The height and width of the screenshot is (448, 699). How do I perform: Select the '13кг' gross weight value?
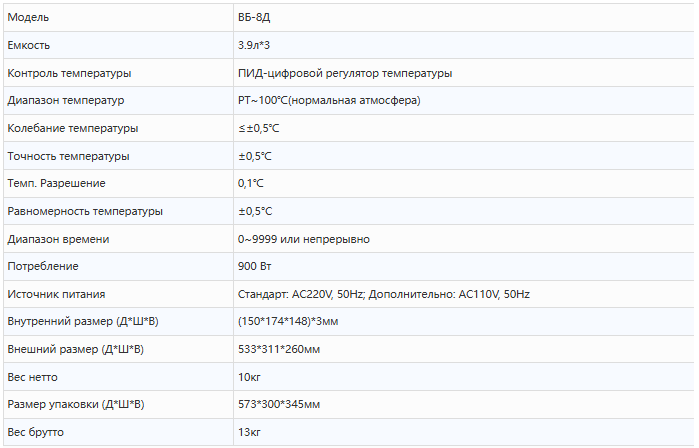(x=249, y=432)
